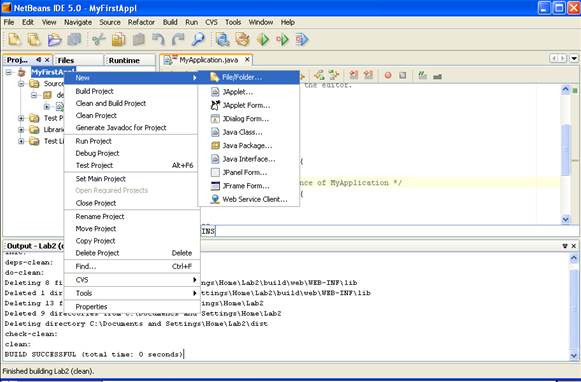Expand the Libraries tree node

pos(21,130)
